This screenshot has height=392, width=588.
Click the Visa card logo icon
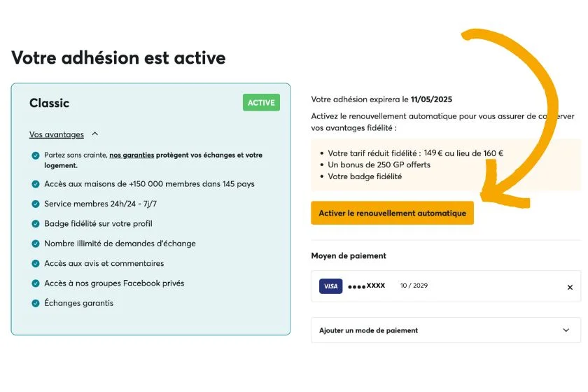330,286
